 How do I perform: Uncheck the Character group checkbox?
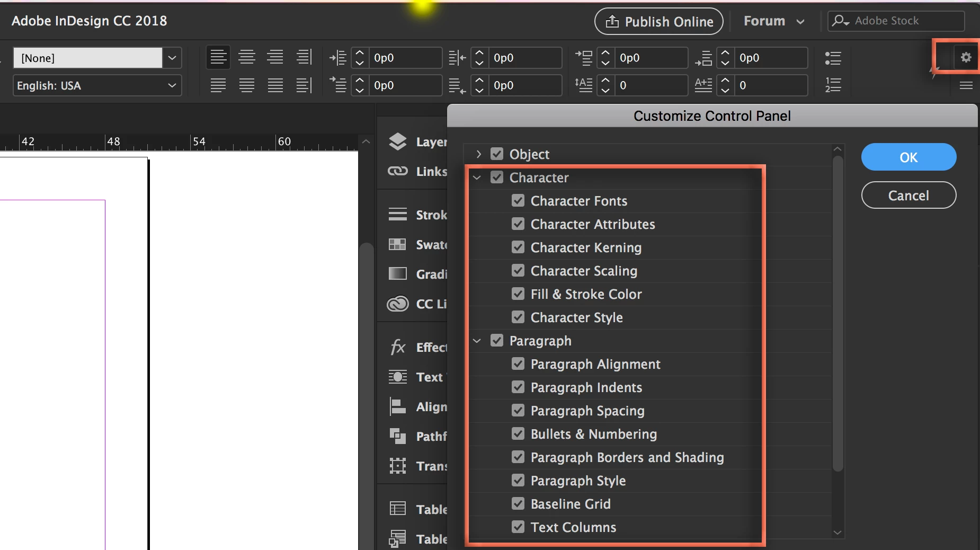(497, 178)
